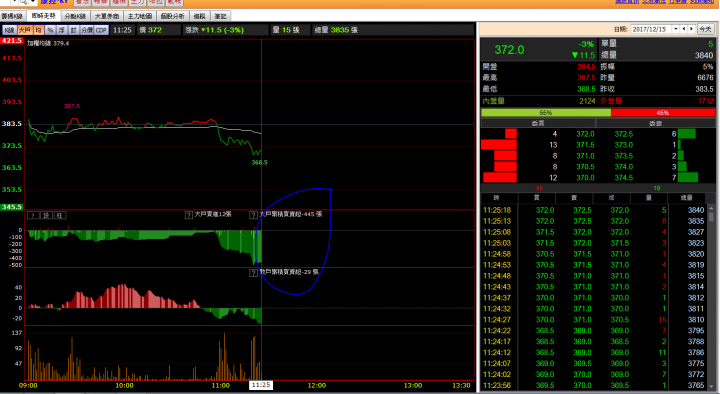Image resolution: width=720 pixels, height=394 pixels.
Task: Toggle the % percentage scale button
Action: 50,30
